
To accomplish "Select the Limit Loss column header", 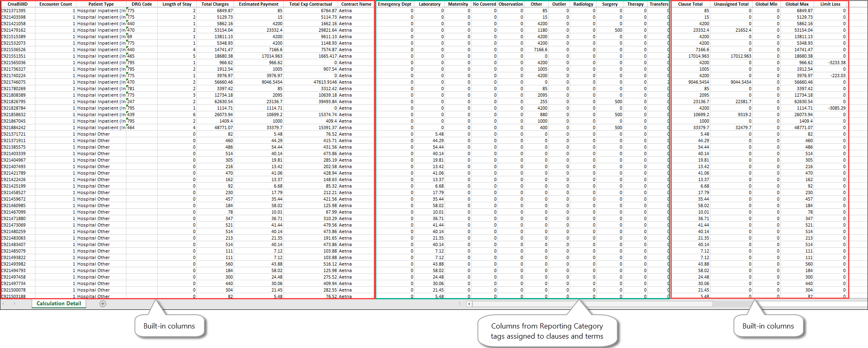I will coord(830,4).
